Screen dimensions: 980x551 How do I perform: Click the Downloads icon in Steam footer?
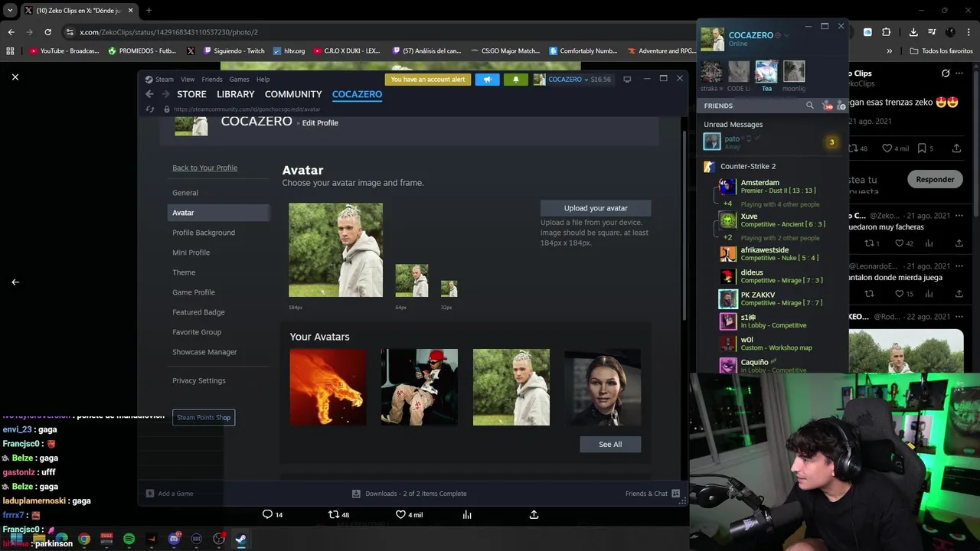pyautogui.click(x=356, y=494)
